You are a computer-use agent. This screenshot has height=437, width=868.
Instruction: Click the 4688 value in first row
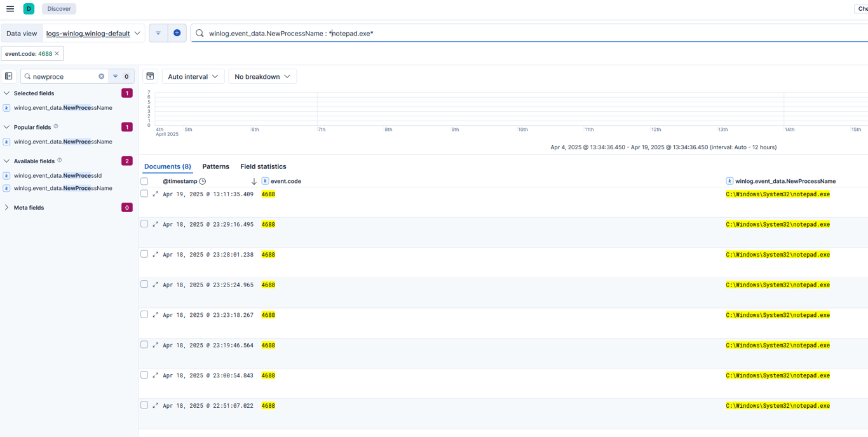click(268, 194)
